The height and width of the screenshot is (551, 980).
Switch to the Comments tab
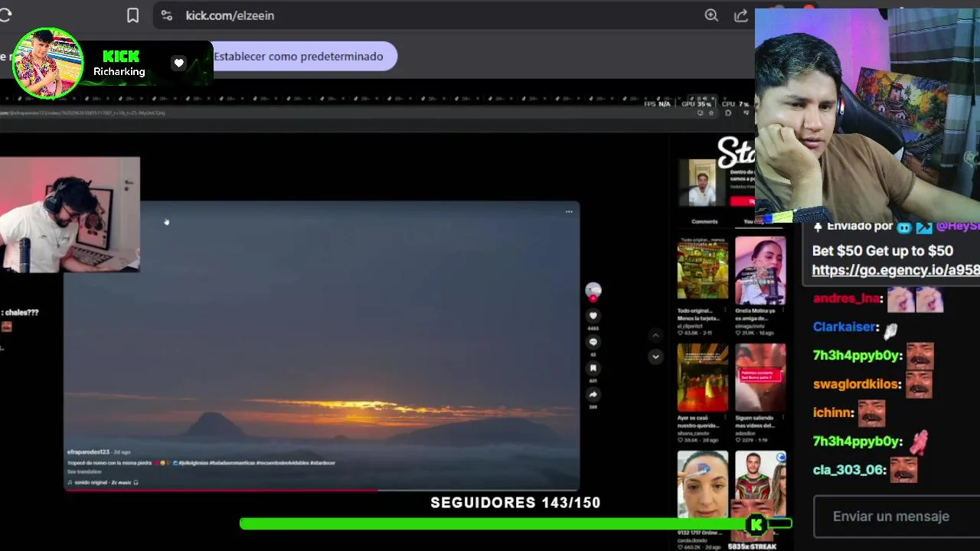(704, 221)
